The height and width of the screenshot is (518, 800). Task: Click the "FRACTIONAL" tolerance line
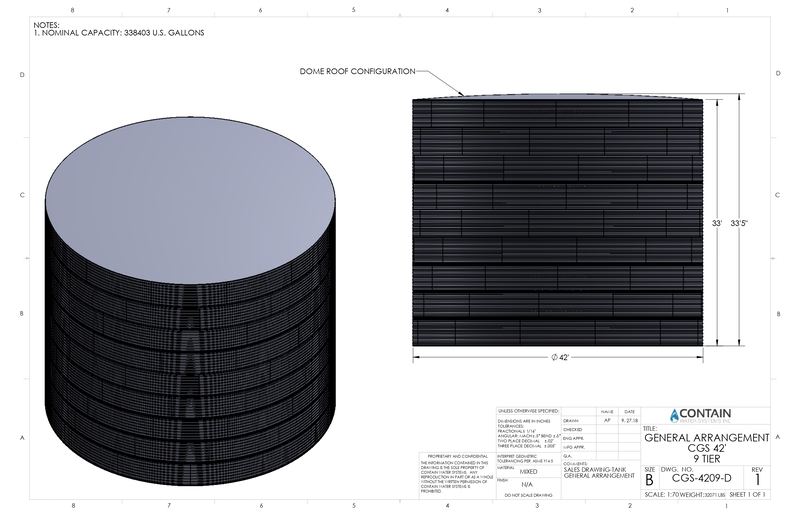515,431
